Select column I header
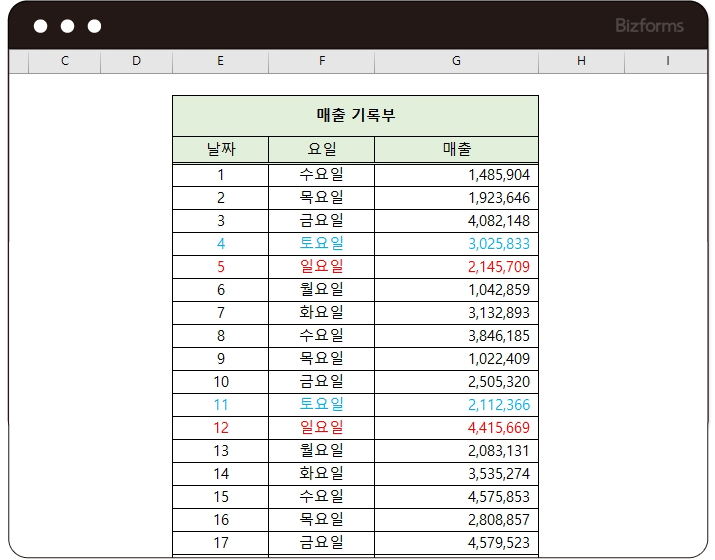715x560 pixels. pos(666,61)
